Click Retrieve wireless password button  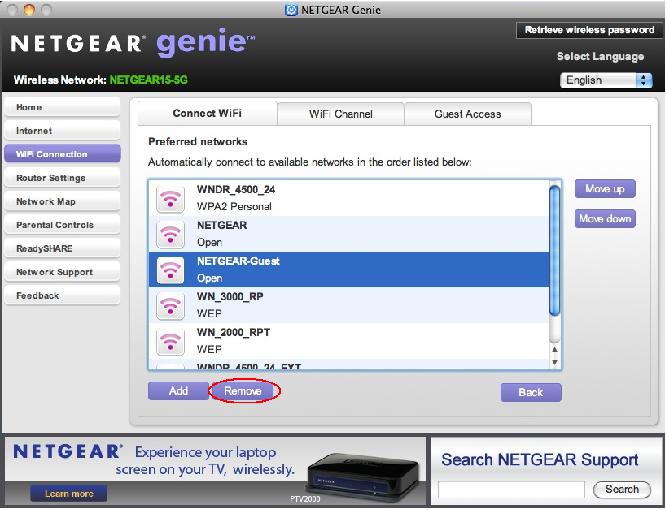click(x=589, y=31)
